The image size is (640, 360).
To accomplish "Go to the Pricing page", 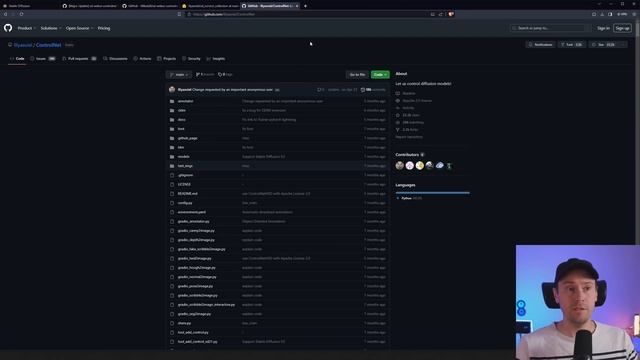I will (104, 28).
